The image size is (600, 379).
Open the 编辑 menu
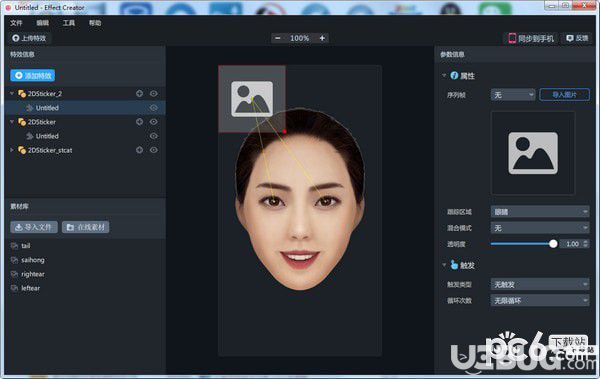click(x=42, y=23)
